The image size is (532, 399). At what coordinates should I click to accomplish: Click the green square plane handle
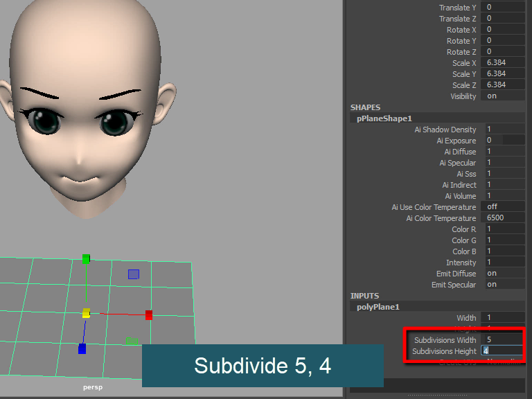click(132, 341)
